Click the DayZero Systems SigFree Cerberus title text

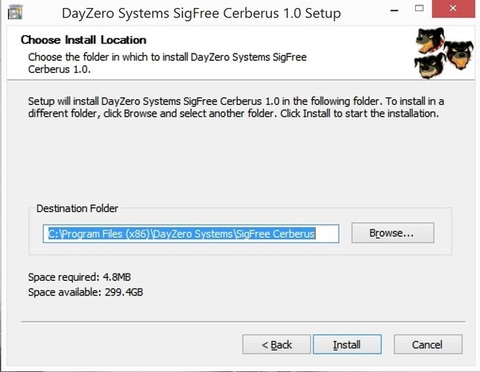point(201,13)
